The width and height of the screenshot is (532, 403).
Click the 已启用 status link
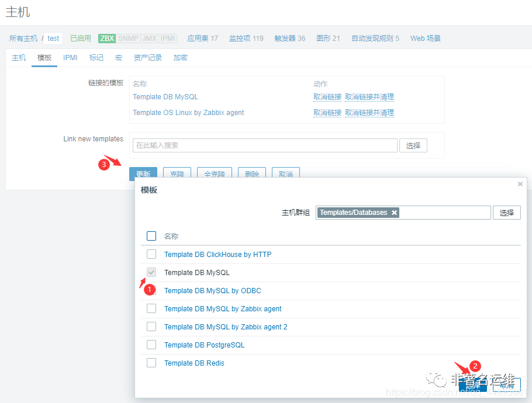(x=81, y=39)
